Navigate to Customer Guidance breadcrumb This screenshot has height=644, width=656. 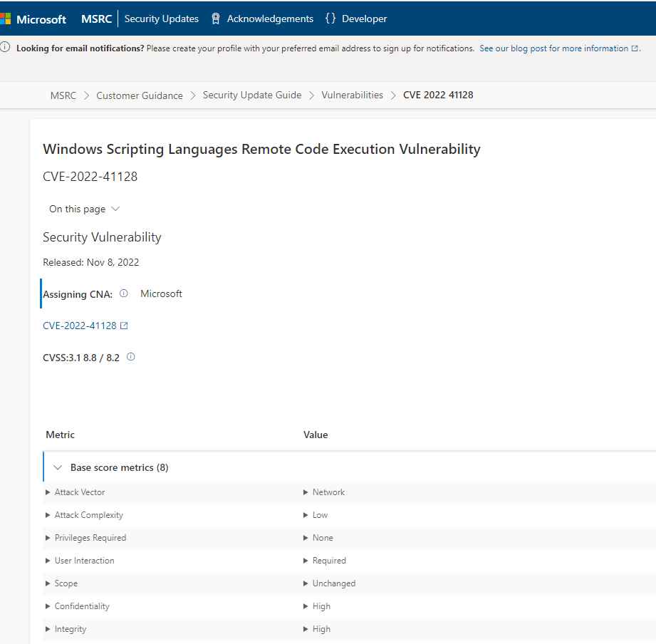pos(140,95)
